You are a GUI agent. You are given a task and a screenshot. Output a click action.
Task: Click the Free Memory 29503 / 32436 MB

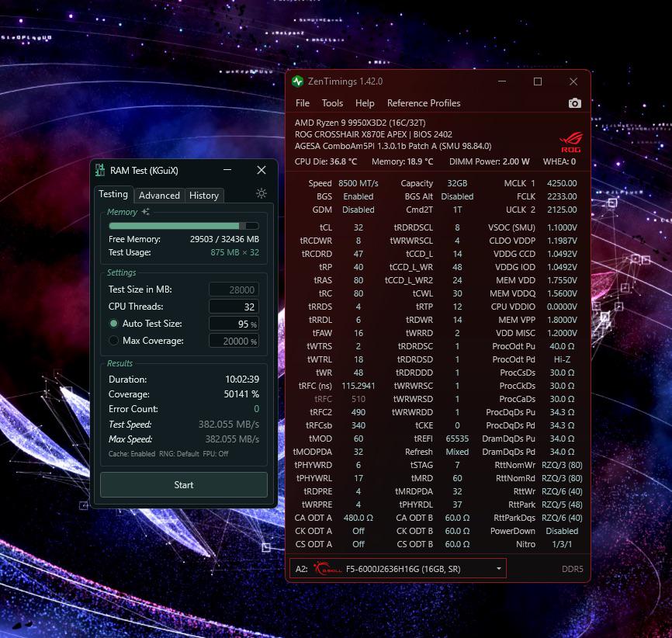pyautogui.click(x=224, y=239)
